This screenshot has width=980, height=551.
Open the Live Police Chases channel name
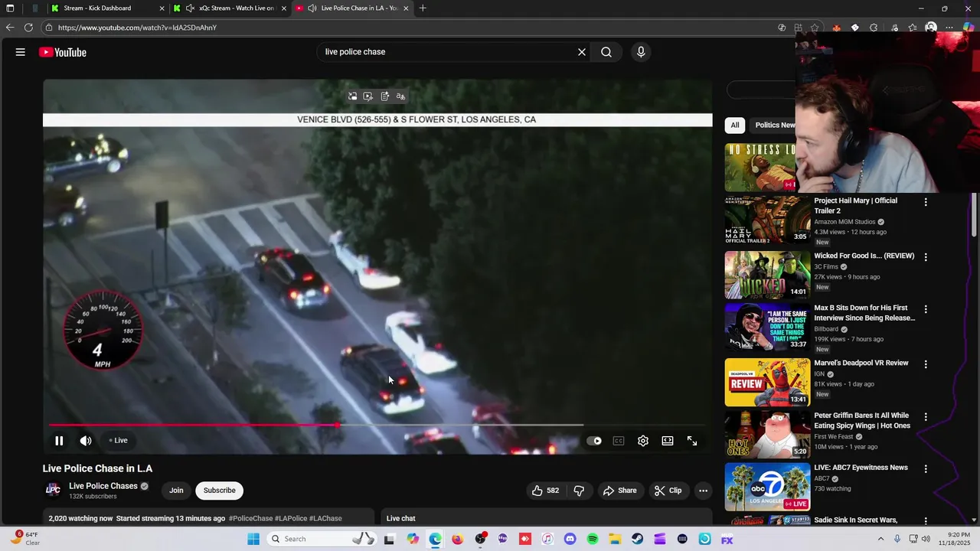103,486
